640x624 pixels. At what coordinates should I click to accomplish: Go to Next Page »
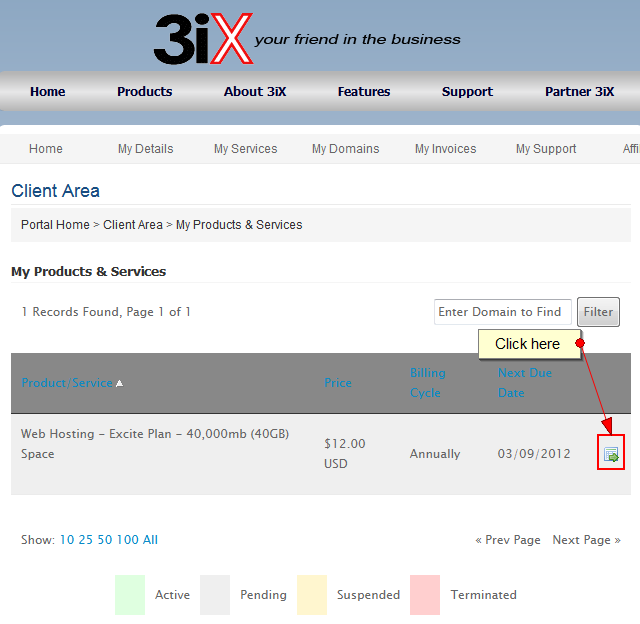coord(586,540)
